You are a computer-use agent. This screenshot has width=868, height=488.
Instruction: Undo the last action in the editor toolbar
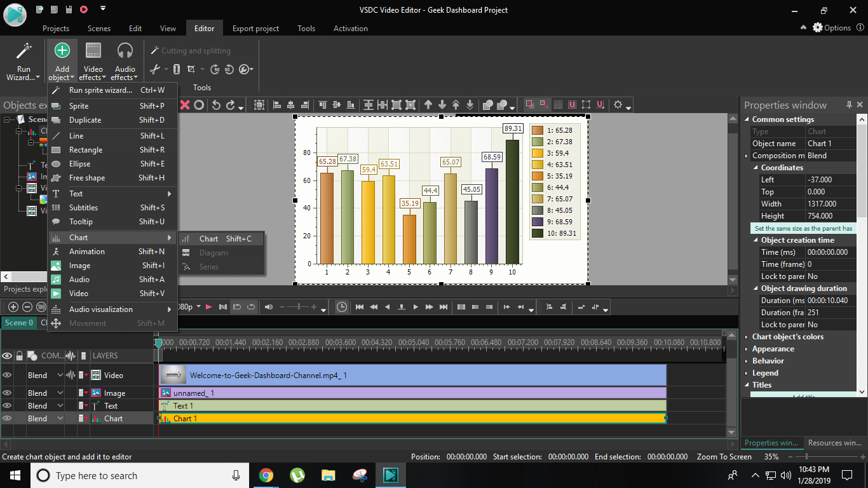point(215,105)
